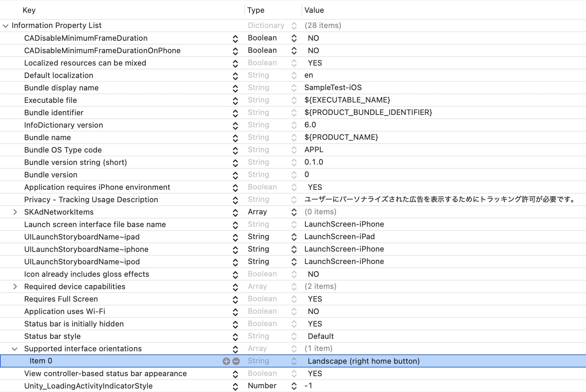Click the type chevrons for Unity_LoadingActivityIndicatorStyle
The image size is (586, 392).
(x=294, y=386)
